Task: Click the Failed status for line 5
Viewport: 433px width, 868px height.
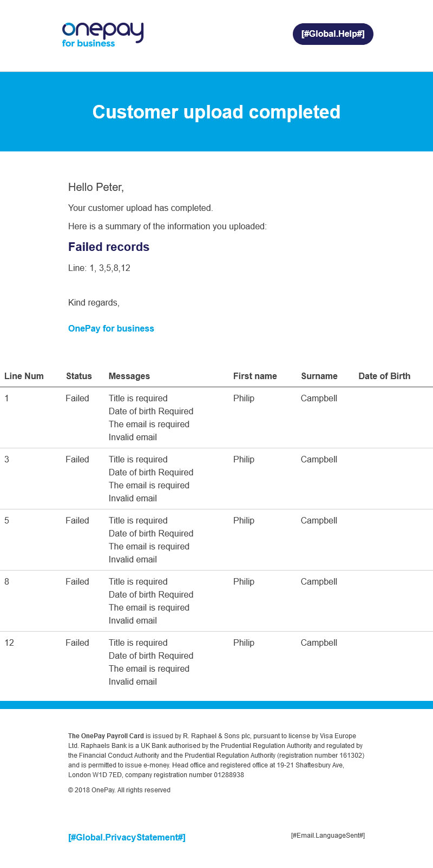Action: [x=77, y=520]
